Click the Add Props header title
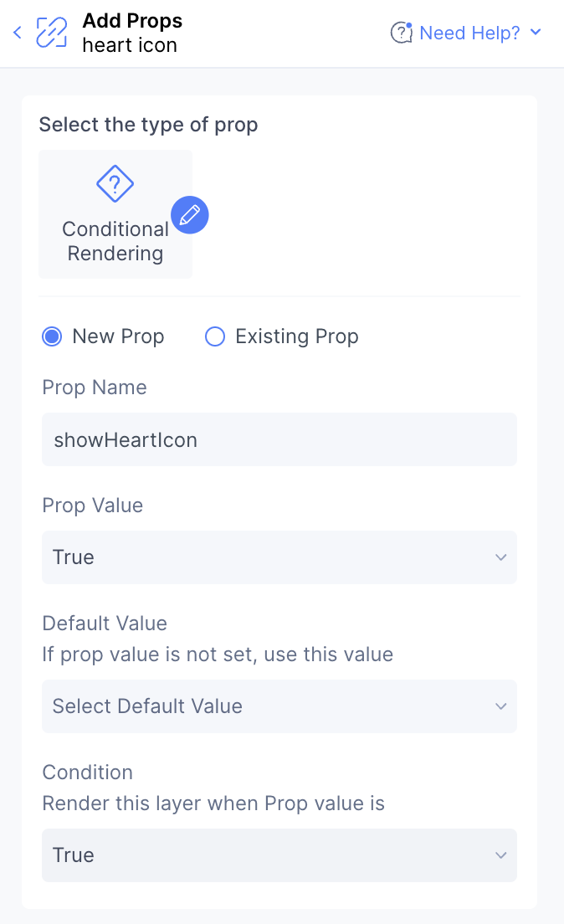The height and width of the screenshot is (924, 564). click(131, 21)
